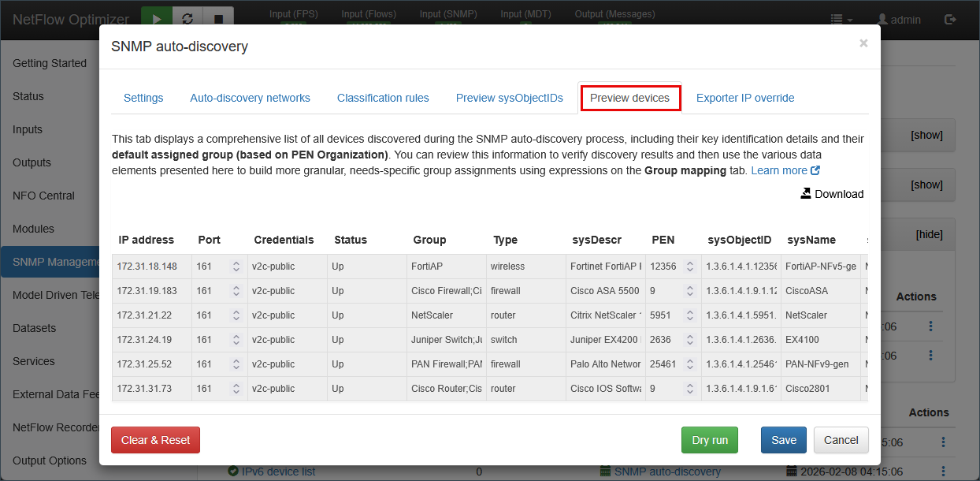Open the list view dropdown in header
The height and width of the screenshot is (481, 980).
(x=841, y=19)
